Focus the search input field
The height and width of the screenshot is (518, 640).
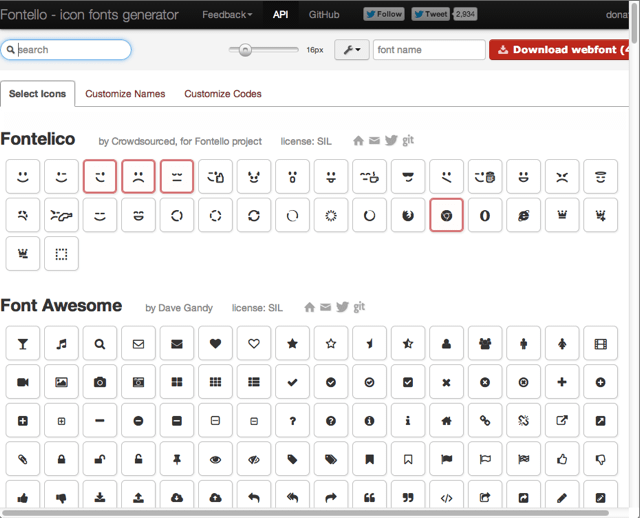click(x=66, y=50)
